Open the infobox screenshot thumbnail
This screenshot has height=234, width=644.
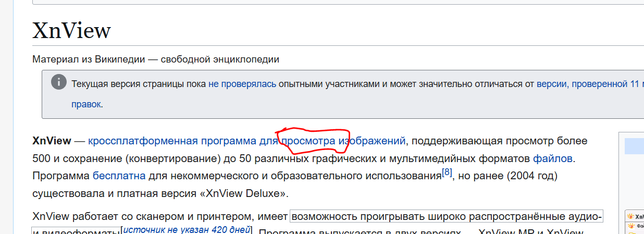634,224
